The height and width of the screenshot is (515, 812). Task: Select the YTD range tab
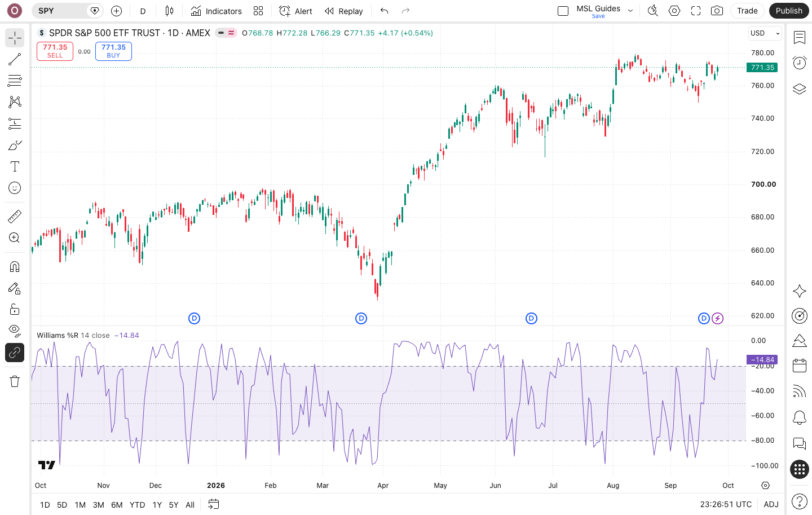click(137, 505)
